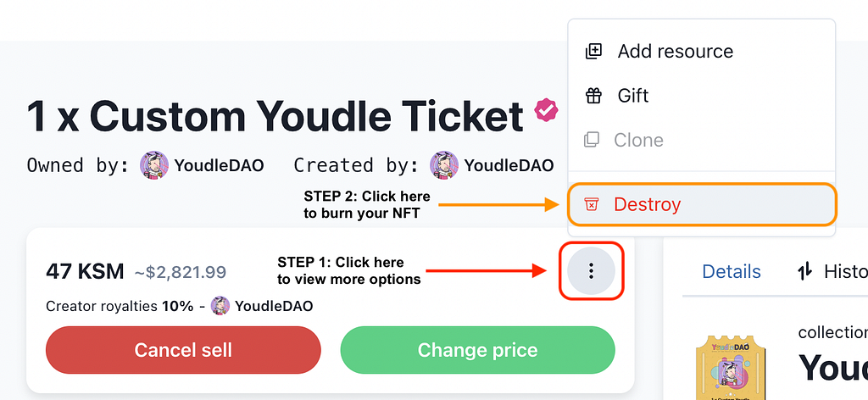Click the Destroy trash icon

pyautogui.click(x=591, y=205)
